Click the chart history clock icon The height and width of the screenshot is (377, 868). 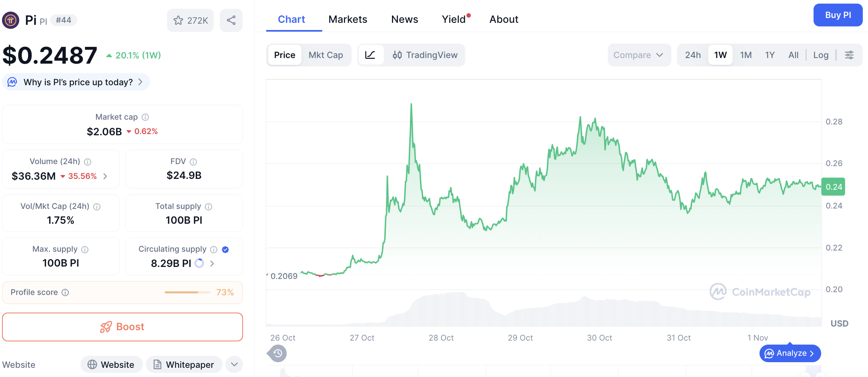click(277, 353)
